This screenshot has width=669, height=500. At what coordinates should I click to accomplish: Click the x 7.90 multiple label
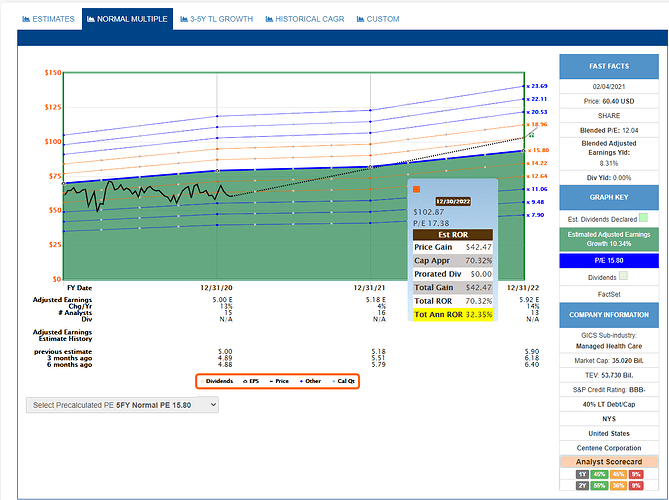tap(535, 215)
